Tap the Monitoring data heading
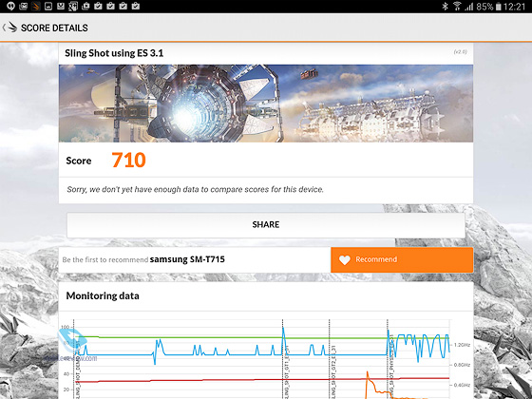The height and width of the screenshot is (399, 532). point(103,295)
